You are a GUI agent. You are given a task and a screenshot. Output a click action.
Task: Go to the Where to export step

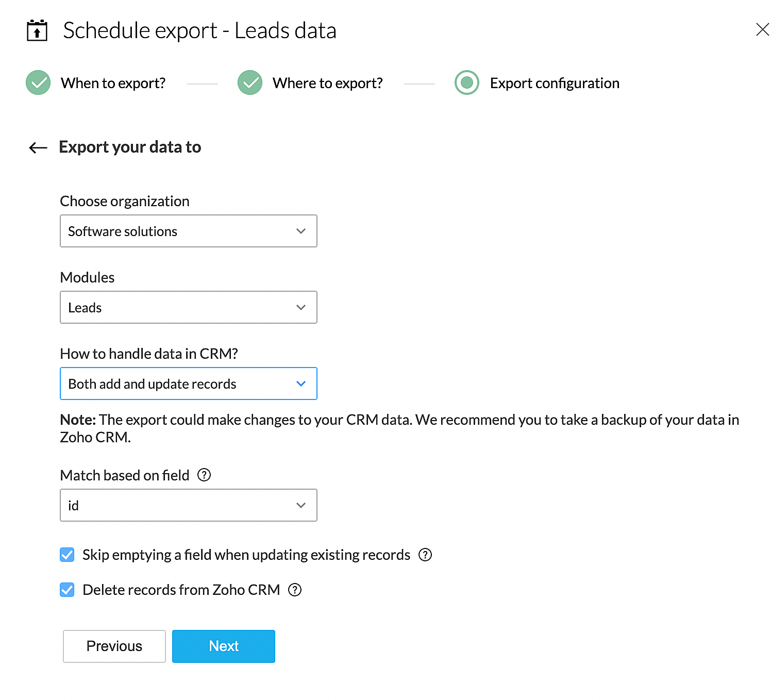coord(328,83)
